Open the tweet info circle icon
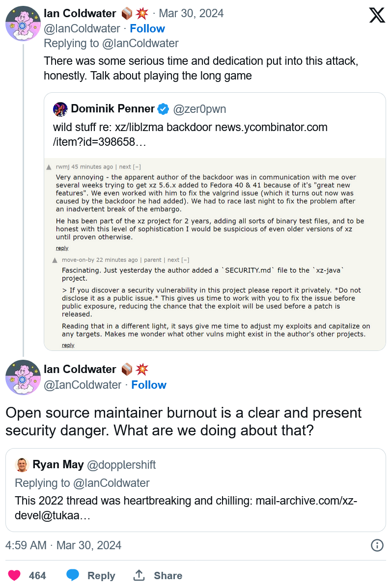392x588 pixels. tap(377, 545)
